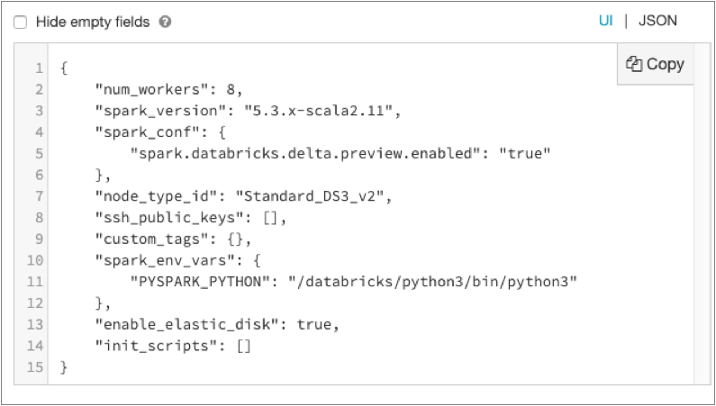Switch to the JSON view tab

tap(657, 20)
